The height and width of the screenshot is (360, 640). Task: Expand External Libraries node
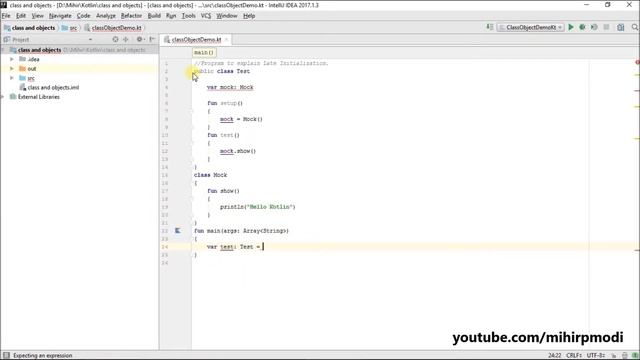click(x=3, y=97)
